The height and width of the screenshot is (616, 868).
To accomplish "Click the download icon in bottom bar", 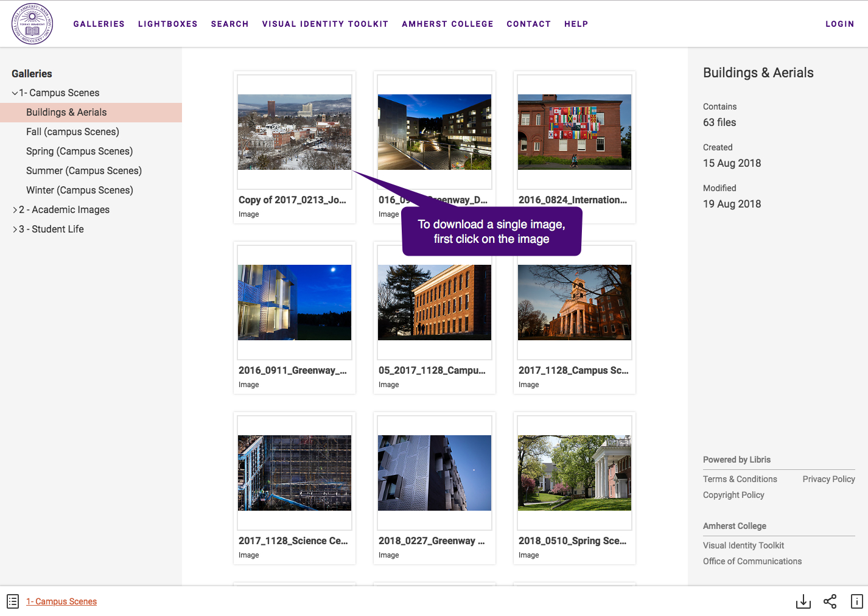I will pyautogui.click(x=803, y=601).
